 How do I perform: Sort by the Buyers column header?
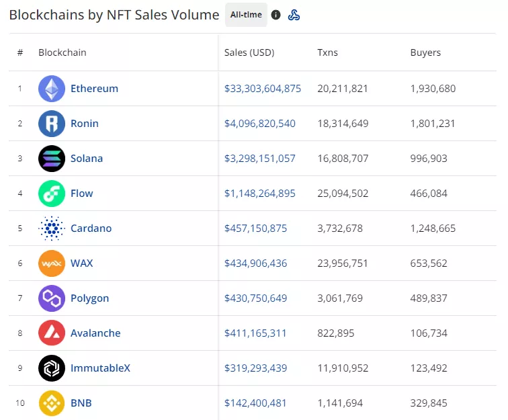pos(425,52)
